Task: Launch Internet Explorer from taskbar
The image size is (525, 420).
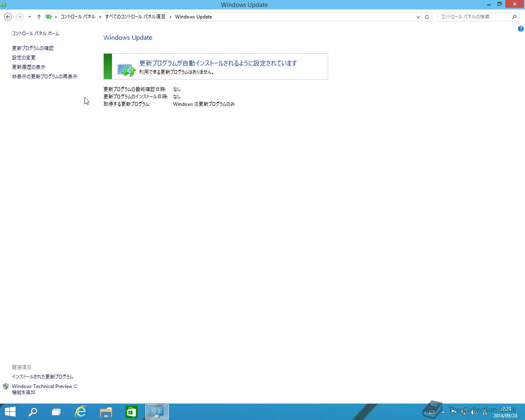Action: [x=81, y=412]
